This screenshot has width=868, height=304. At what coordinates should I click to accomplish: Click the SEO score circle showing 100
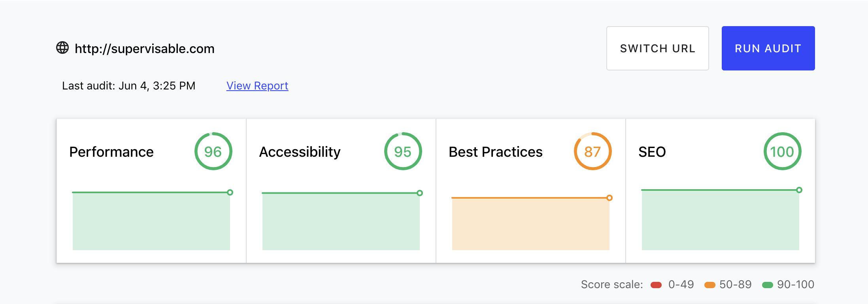pyautogui.click(x=782, y=152)
